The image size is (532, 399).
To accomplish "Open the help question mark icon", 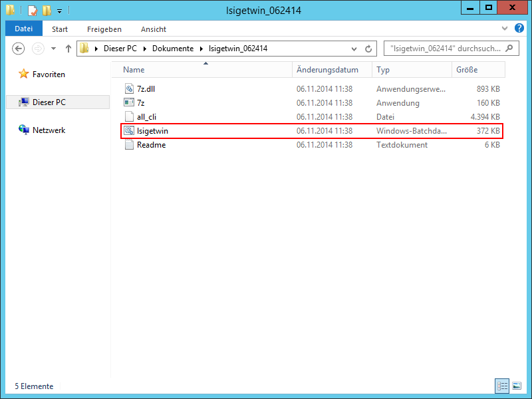I will click(x=519, y=28).
